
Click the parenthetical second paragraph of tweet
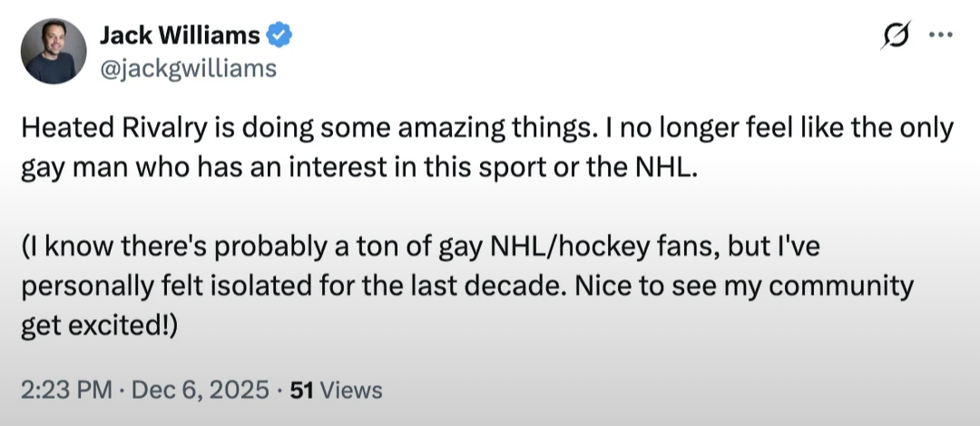pyautogui.click(x=467, y=287)
